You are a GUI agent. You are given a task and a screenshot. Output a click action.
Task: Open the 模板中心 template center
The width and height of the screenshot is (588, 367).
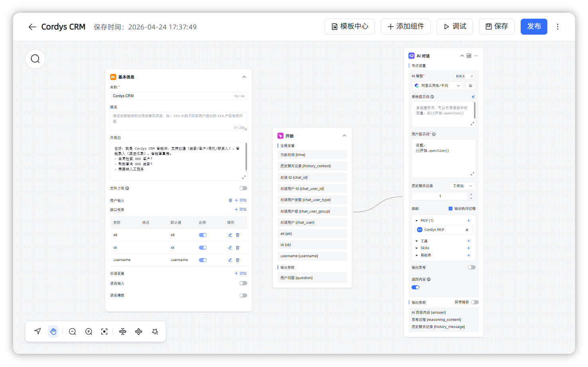click(x=350, y=27)
